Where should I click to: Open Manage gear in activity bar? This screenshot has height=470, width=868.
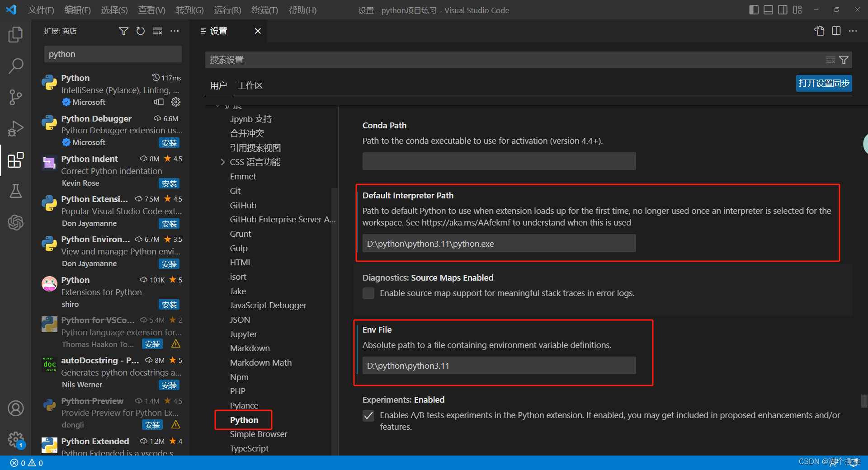[15, 439]
